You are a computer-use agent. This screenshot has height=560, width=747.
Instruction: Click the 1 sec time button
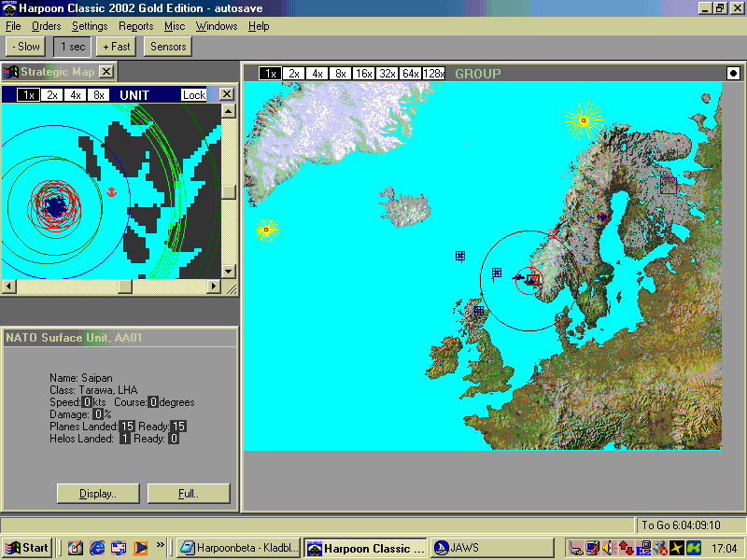click(73, 47)
